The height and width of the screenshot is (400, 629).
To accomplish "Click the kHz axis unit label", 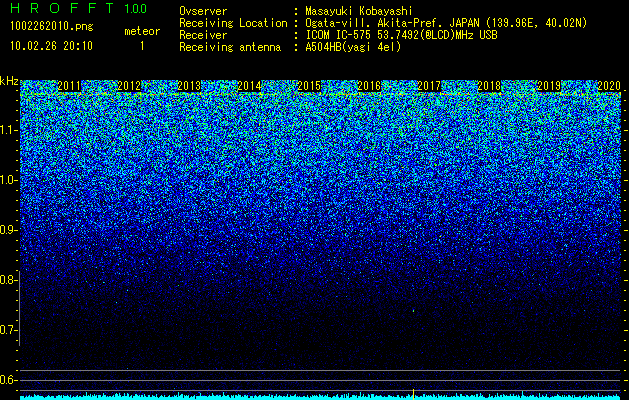I will click(9, 81).
